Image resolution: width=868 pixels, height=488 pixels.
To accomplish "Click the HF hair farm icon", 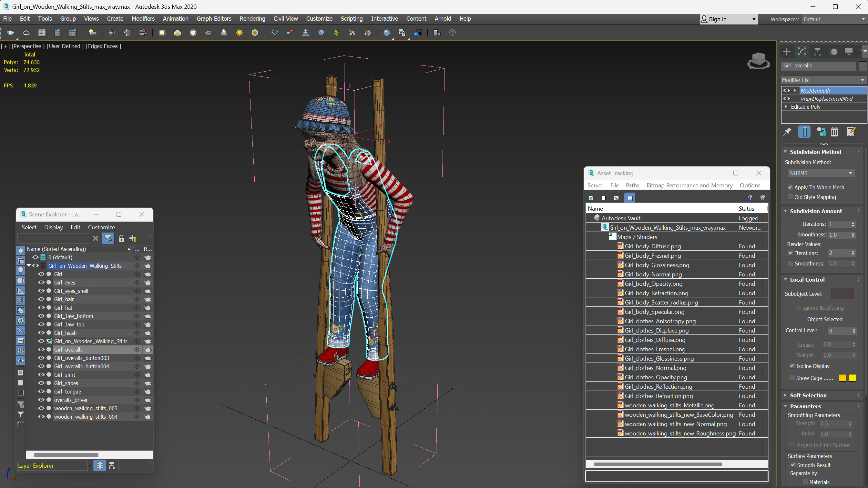I will click(x=352, y=33).
